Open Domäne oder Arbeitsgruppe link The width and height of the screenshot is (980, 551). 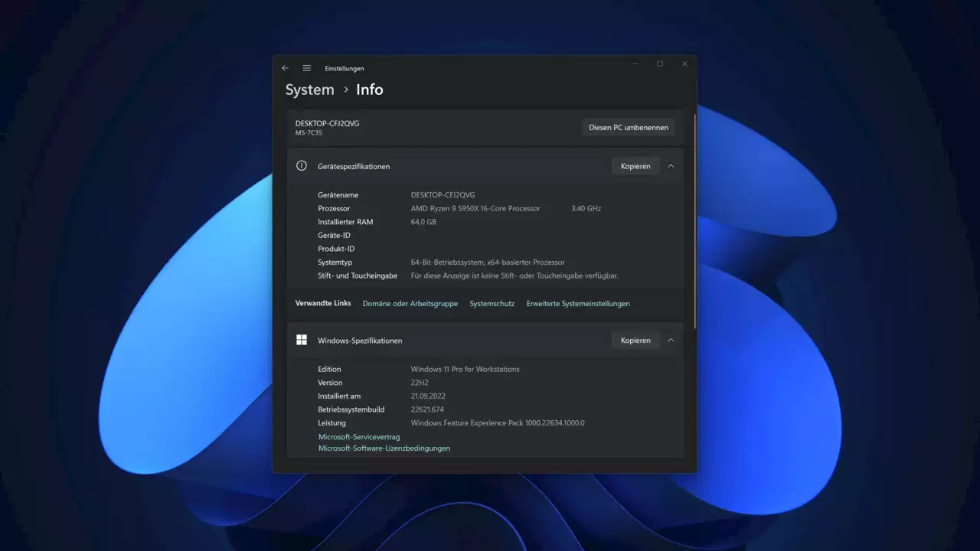(410, 304)
